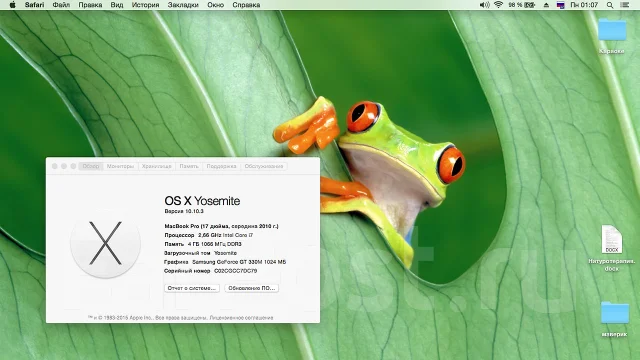This screenshot has height=360, width=640.
Task: Select the Обзор tab
Action: coord(91,166)
